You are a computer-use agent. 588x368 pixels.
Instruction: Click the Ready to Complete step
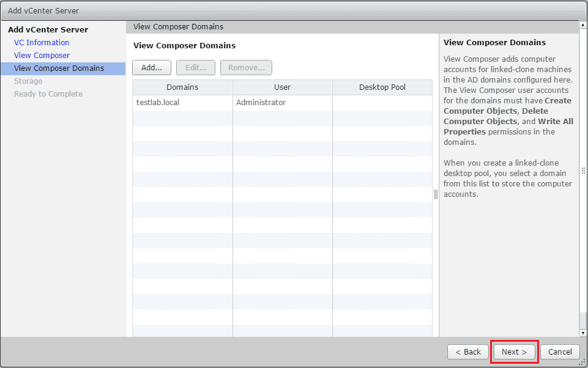(48, 94)
